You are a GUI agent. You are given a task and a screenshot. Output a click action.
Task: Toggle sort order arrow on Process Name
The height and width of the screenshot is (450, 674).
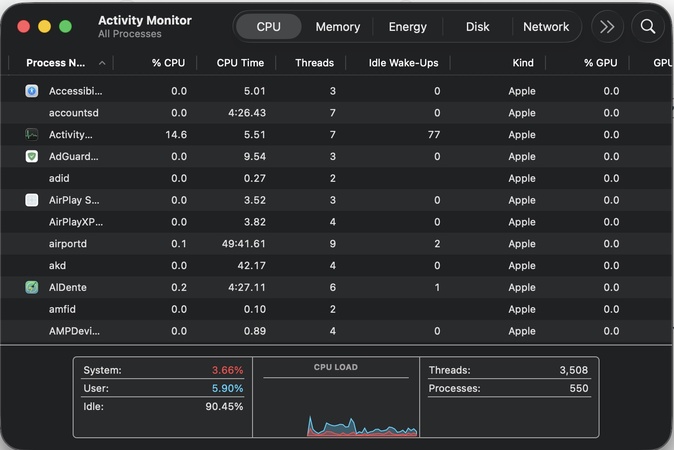click(102, 63)
